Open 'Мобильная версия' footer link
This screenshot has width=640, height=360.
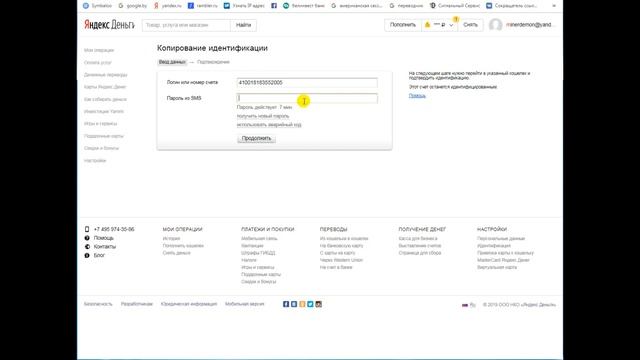245,304
